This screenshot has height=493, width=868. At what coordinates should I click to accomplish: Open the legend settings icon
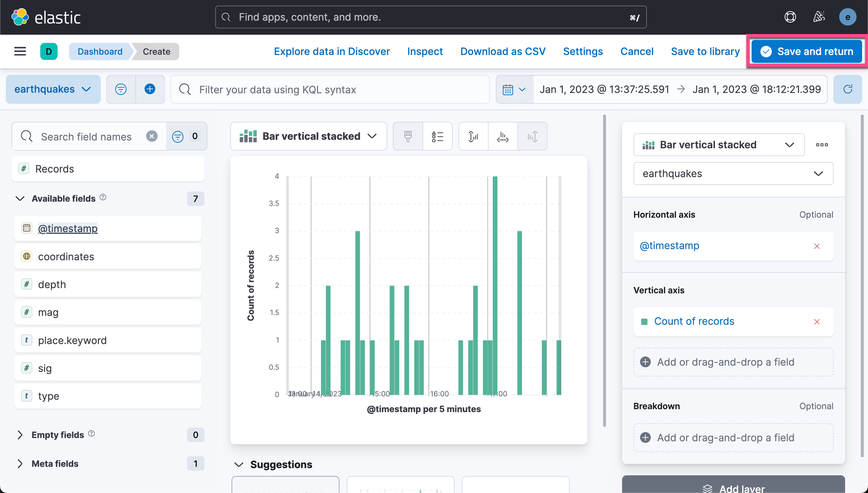tap(437, 137)
